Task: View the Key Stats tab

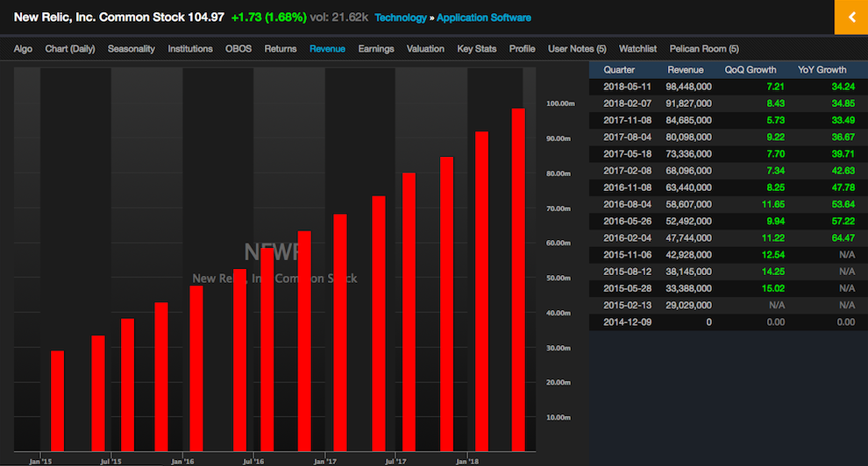Action: (477, 49)
